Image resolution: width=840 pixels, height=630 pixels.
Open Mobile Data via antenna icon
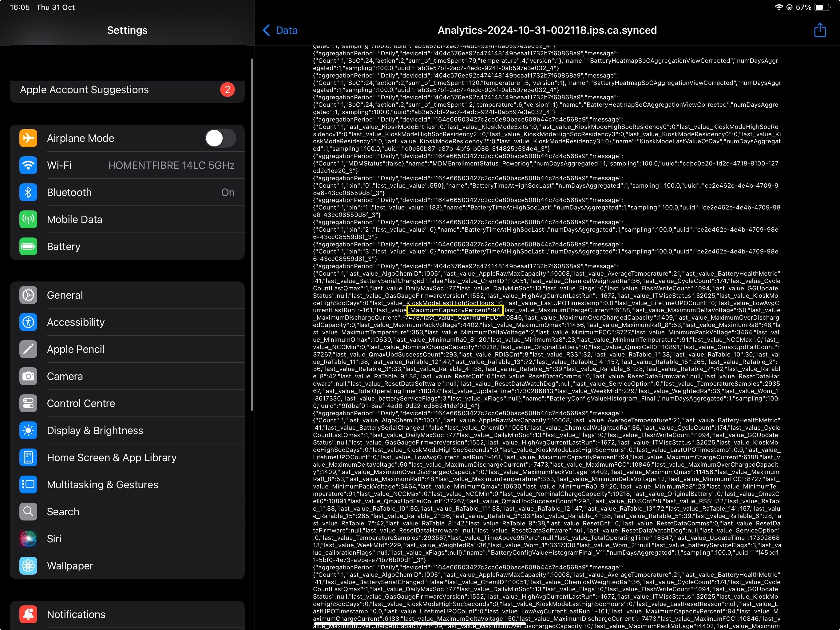(29, 219)
